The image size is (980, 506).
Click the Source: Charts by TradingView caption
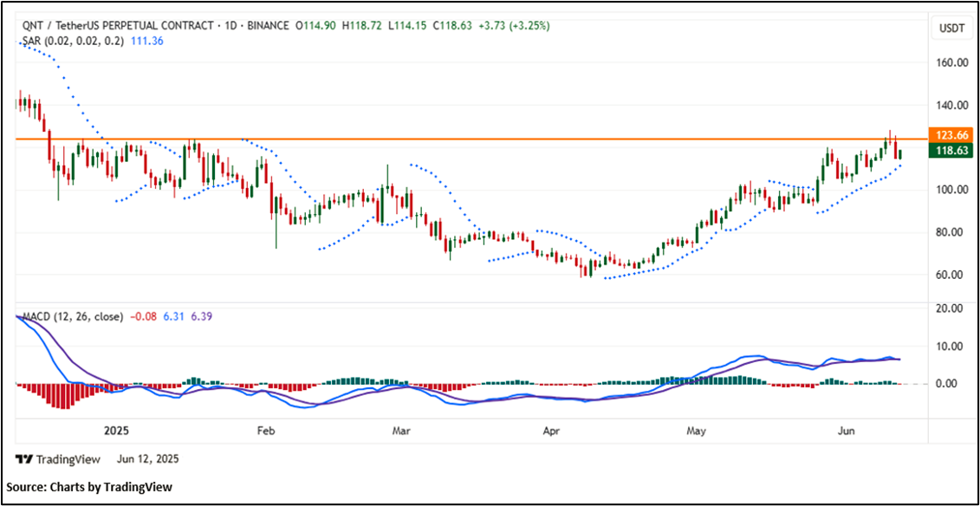89,487
